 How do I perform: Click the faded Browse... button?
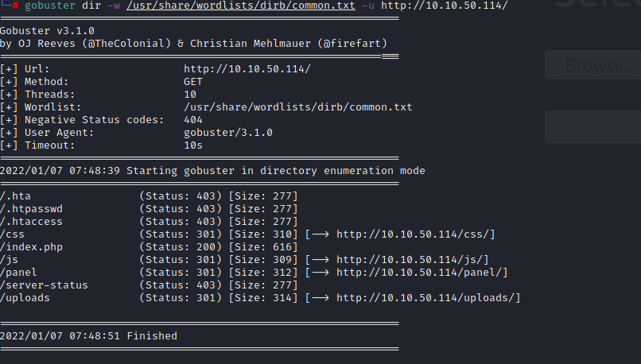point(592,65)
